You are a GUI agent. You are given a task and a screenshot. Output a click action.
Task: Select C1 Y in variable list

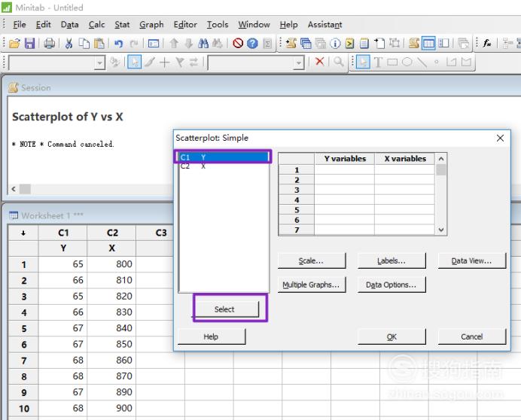224,157
